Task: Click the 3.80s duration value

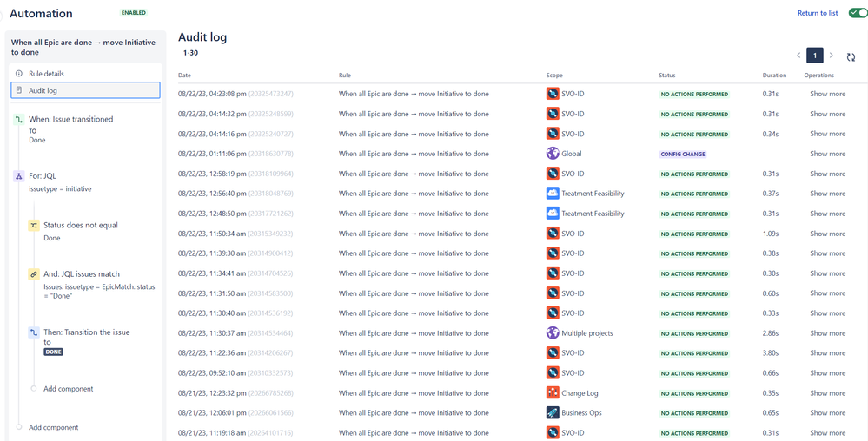Action: click(772, 353)
